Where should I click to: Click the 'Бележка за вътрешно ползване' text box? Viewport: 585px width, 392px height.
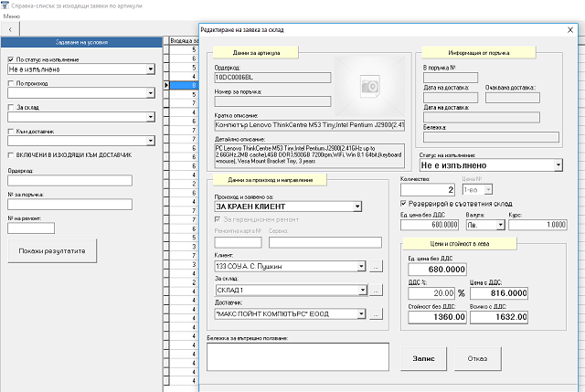pos(298,356)
